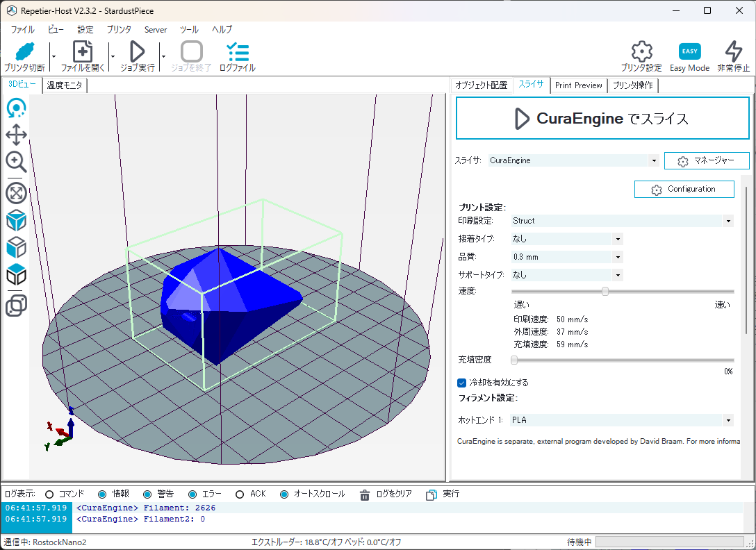
Task: Open the スライサ CuraEngine dropdown
Action: 654,160
